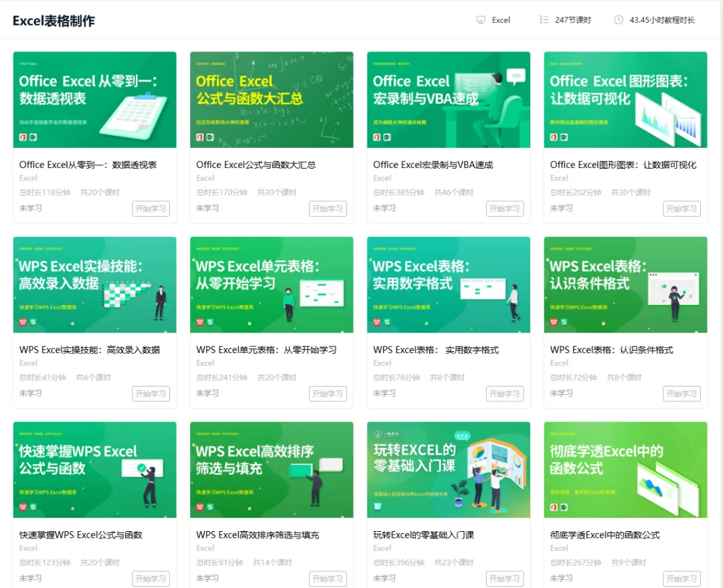Viewport: 723px width, 588px height.
Task: Click the list icon next to 247节课时
Action: click(544, 20)
